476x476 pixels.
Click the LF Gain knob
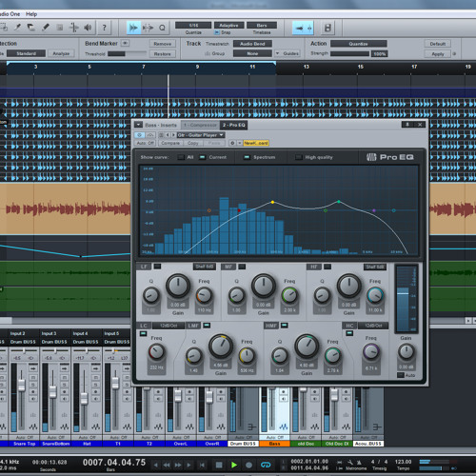tap(178, 286)
